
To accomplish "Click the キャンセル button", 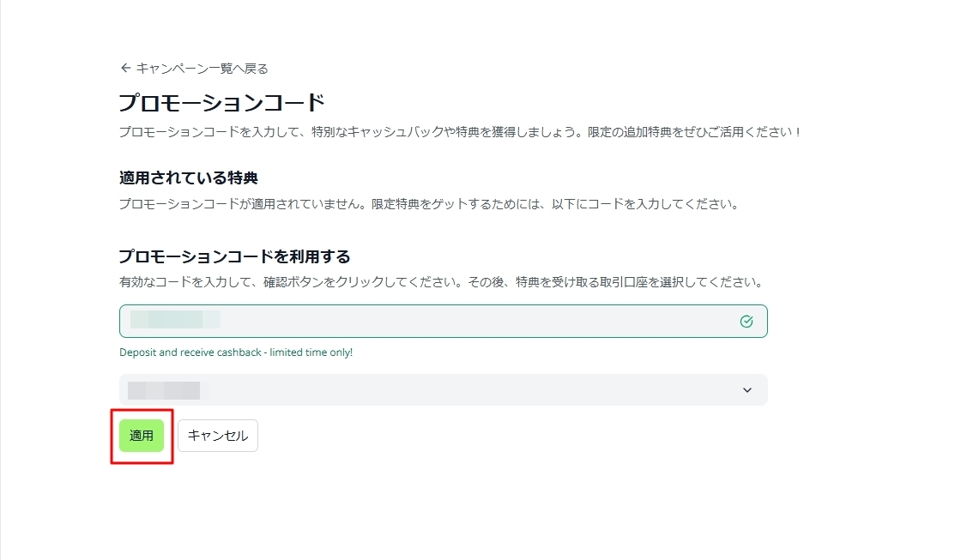I will click(218, 436).
